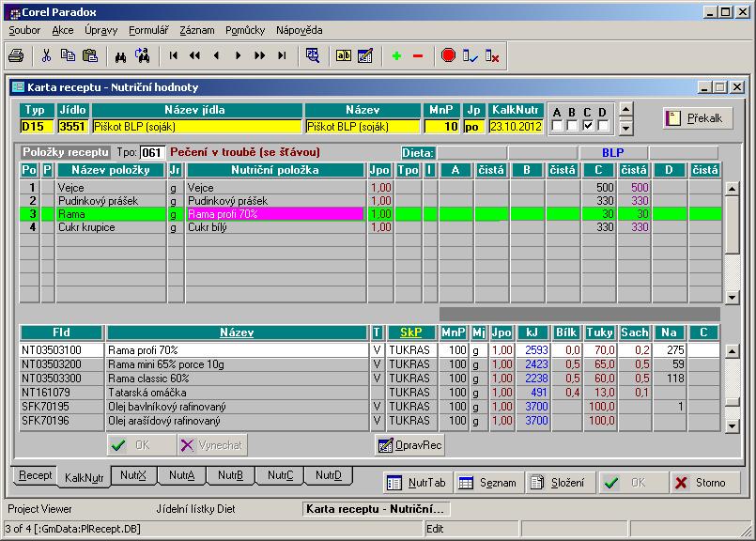Click the NutrTab button
Image resolution: width=756 pixels, height=541 pixels.
click(418, 483)
